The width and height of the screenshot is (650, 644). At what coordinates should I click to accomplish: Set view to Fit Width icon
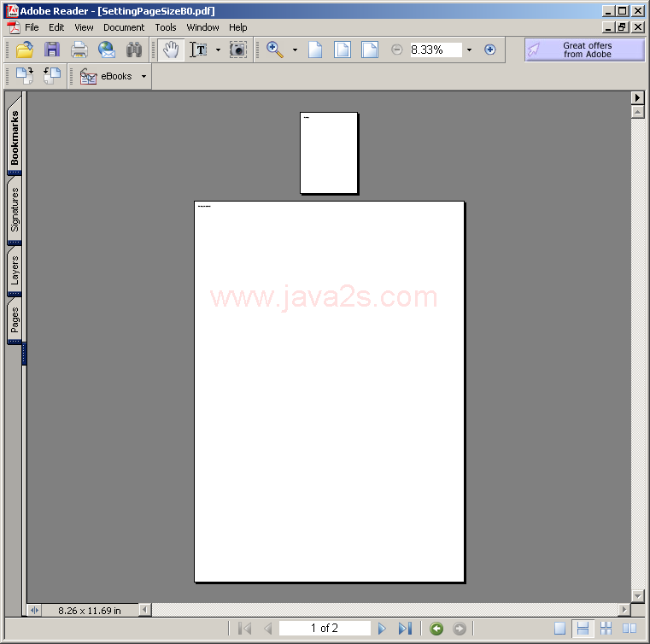tap(369, 50)
